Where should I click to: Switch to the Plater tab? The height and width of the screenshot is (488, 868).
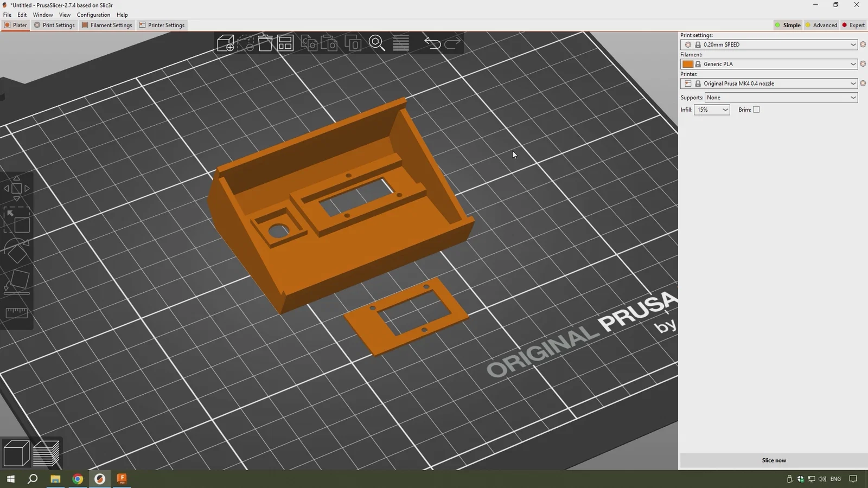point(15,25)
